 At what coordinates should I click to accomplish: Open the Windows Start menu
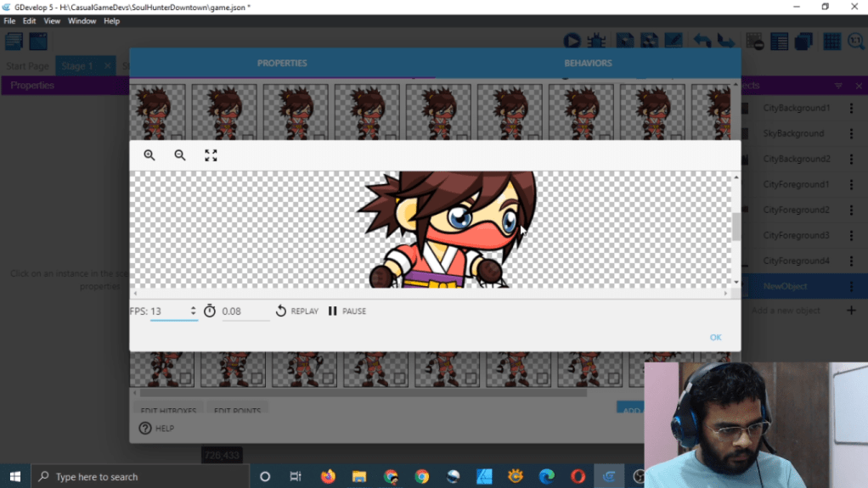click(x=15, y=476)
